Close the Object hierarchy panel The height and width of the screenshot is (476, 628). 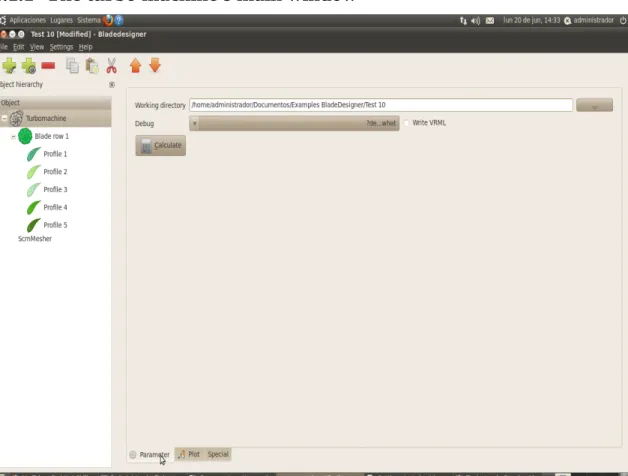click(x=112, y=85)
